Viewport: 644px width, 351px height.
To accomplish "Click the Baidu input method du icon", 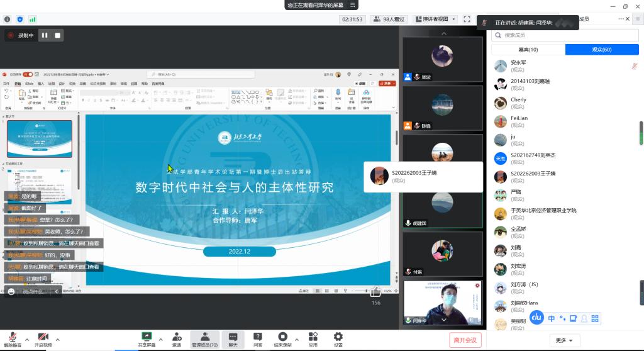I will click(x=536, y=317).
